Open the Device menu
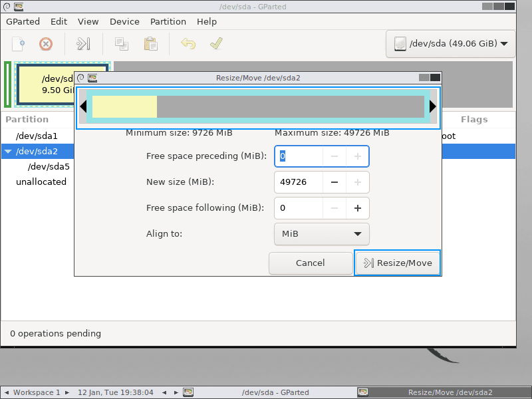 124,21
